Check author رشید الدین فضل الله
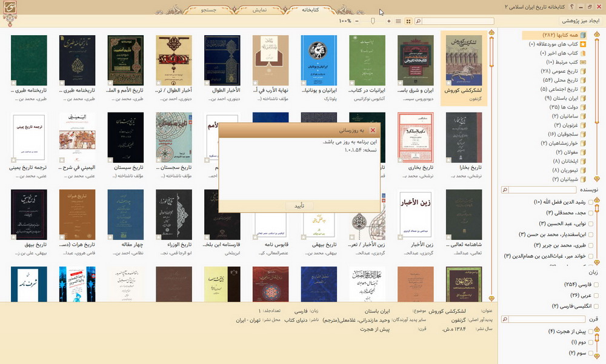Screen dimensions: 606x364 590,202
